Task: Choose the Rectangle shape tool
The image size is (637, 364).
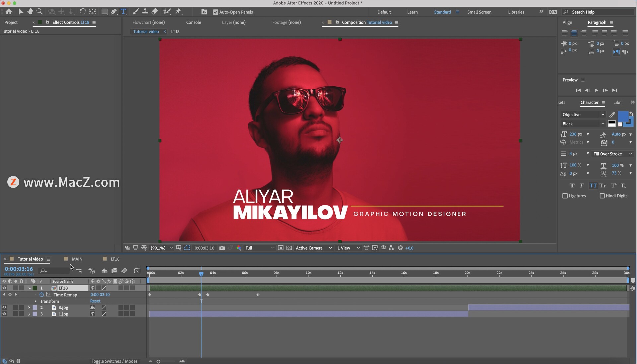Action: coord(104,12)
